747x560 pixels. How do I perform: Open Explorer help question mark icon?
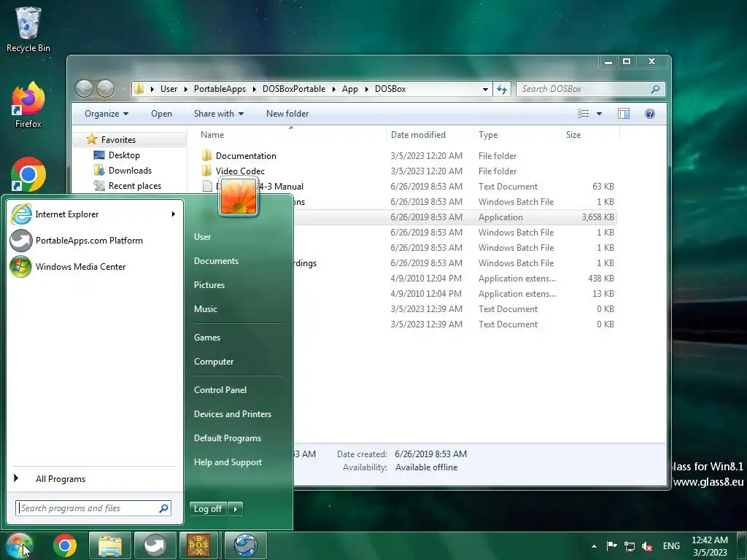650,113
